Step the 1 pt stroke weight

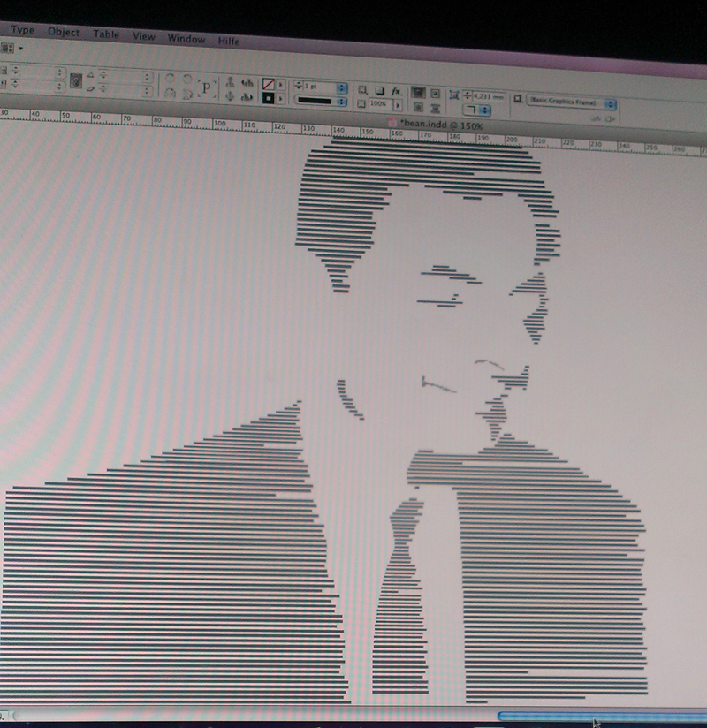click(x=299, y=86)
